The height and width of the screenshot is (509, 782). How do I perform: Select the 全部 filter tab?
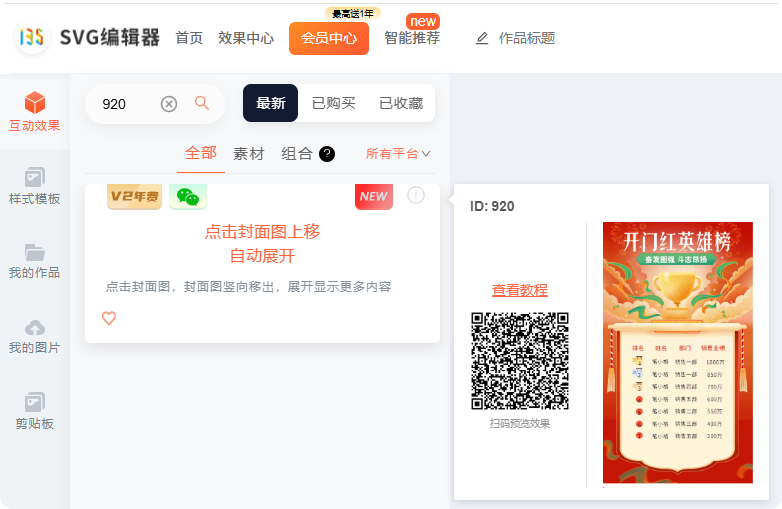(x=200, y=153)
